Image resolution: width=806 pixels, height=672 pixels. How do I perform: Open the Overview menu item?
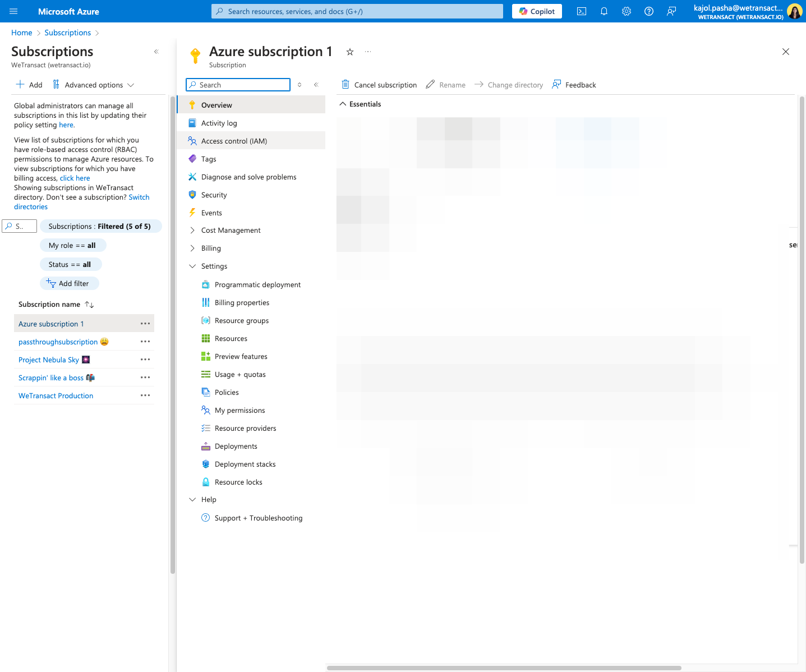click(x=251, y=105)
